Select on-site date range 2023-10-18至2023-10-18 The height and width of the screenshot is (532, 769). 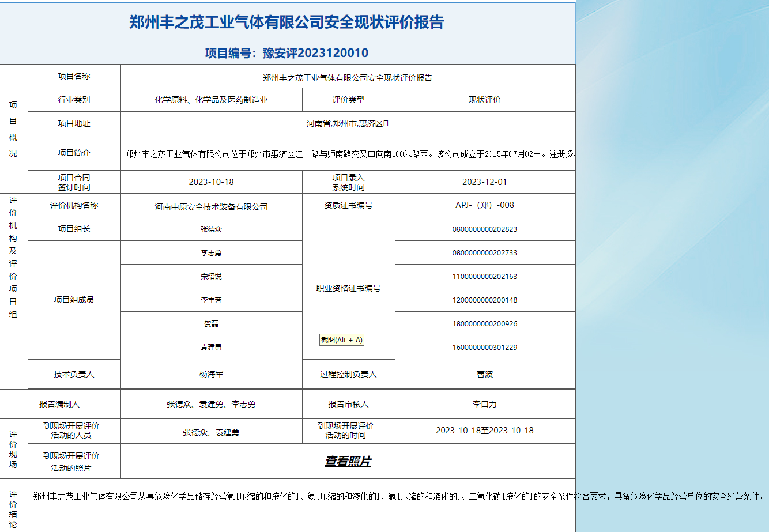pyautogui.click(x=485, y=430)
